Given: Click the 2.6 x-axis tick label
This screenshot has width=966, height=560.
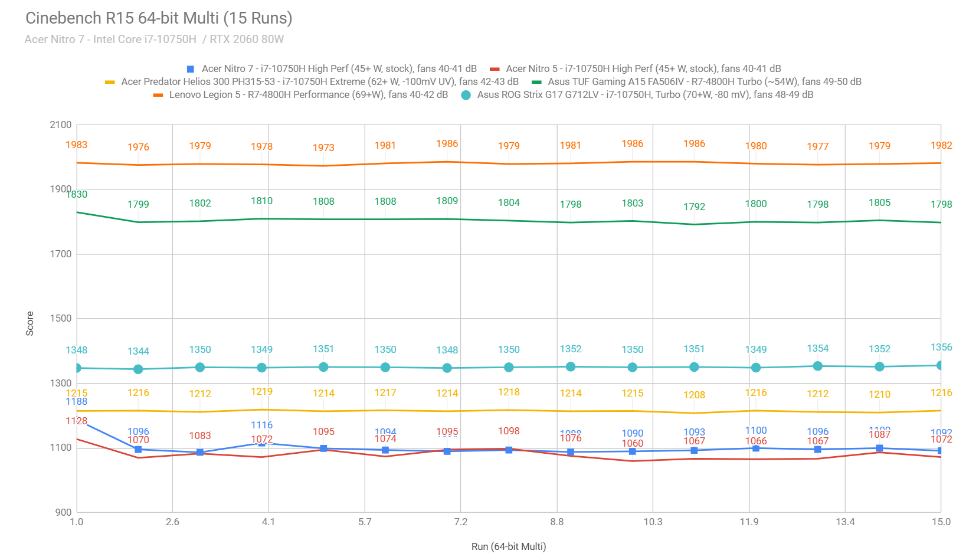Looking at the screenshot, I should [172, 522].
